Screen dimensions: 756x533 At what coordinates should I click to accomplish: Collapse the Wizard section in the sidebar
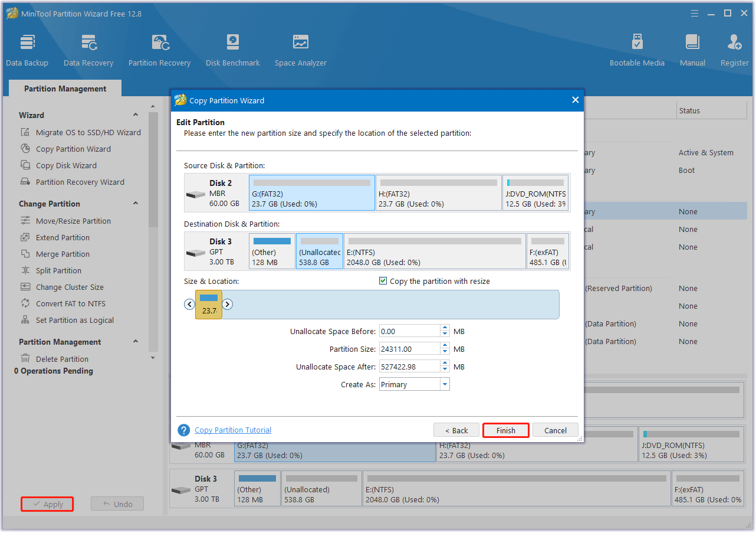tap(136, 115)
